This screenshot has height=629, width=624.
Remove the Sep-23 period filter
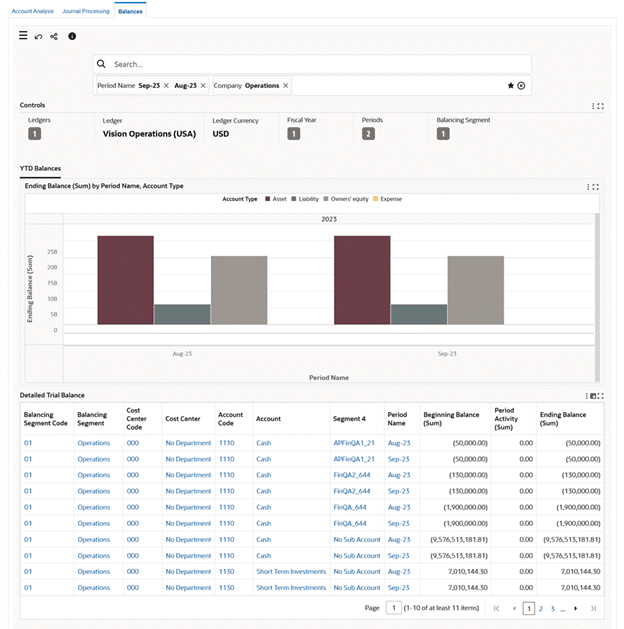[166, 85]
